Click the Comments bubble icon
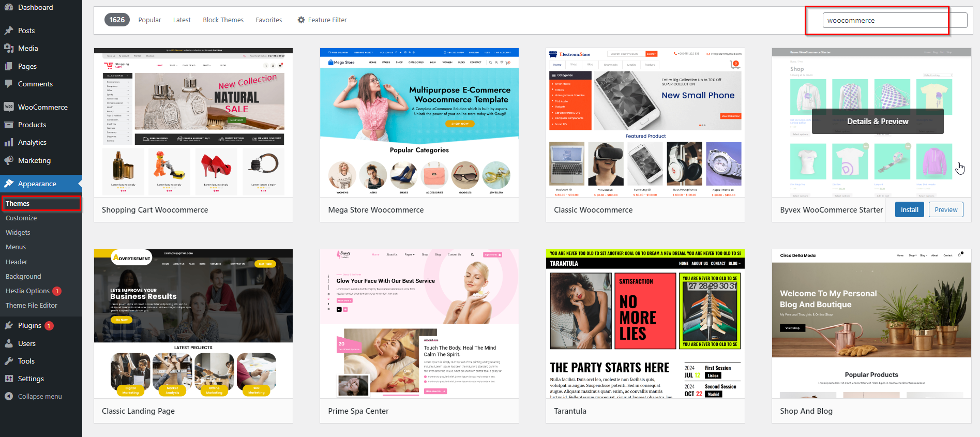The height and width of the screenshot is (437, 980). (x=9, y=84)
